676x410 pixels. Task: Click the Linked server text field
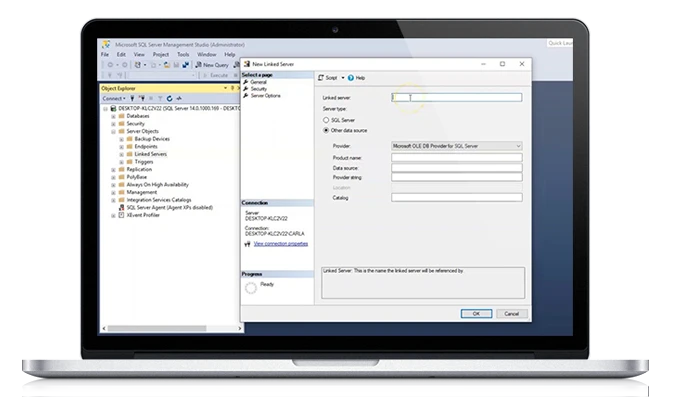click(456, 97)
